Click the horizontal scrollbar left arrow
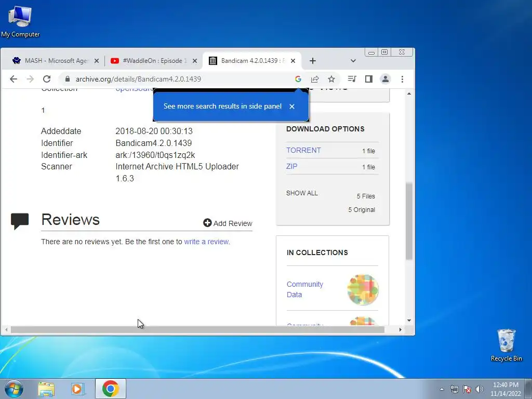The width and height of the screenshot is (532, 399). pyautogui.click(x=6, y=329)
